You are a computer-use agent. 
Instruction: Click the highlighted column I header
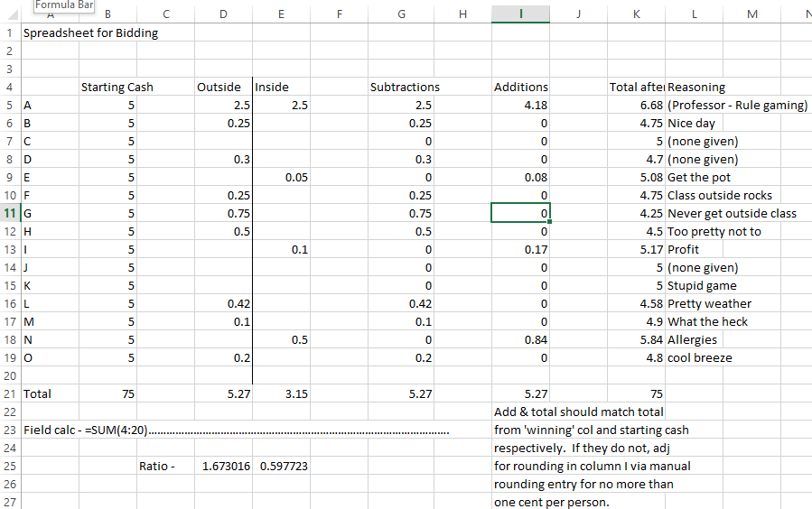[x=521, y=14]
